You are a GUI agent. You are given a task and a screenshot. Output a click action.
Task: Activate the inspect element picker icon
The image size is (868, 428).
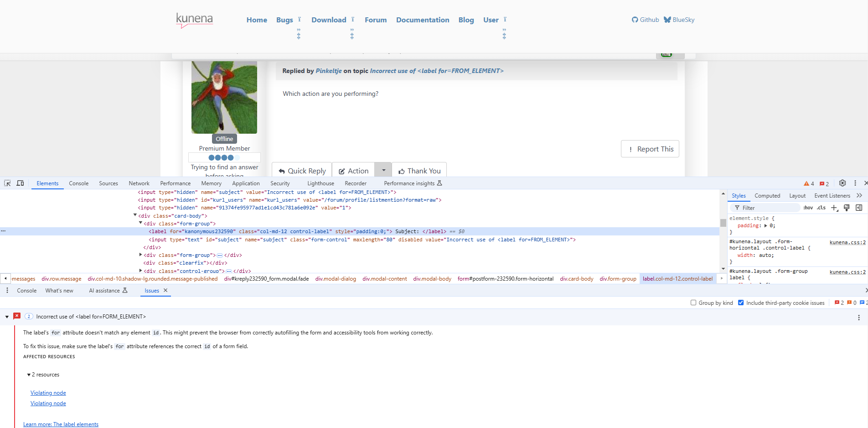click(7, 183)
